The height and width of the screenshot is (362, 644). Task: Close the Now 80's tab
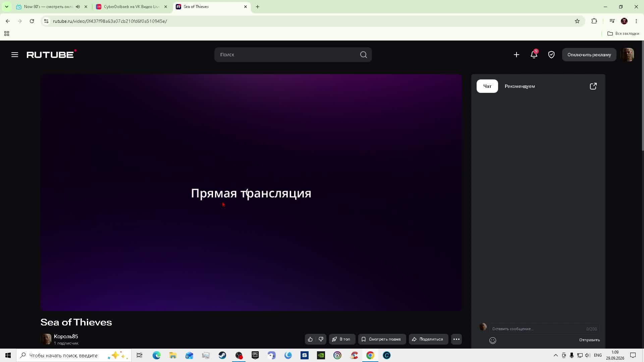click(86, 7)
